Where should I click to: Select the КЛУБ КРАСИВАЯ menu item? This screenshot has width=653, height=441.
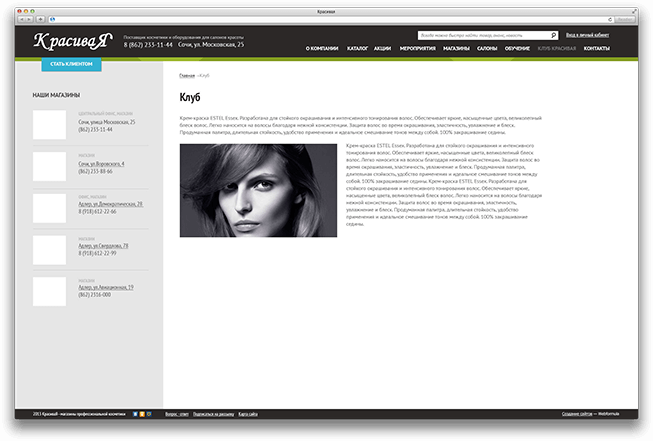coord(557,49)
